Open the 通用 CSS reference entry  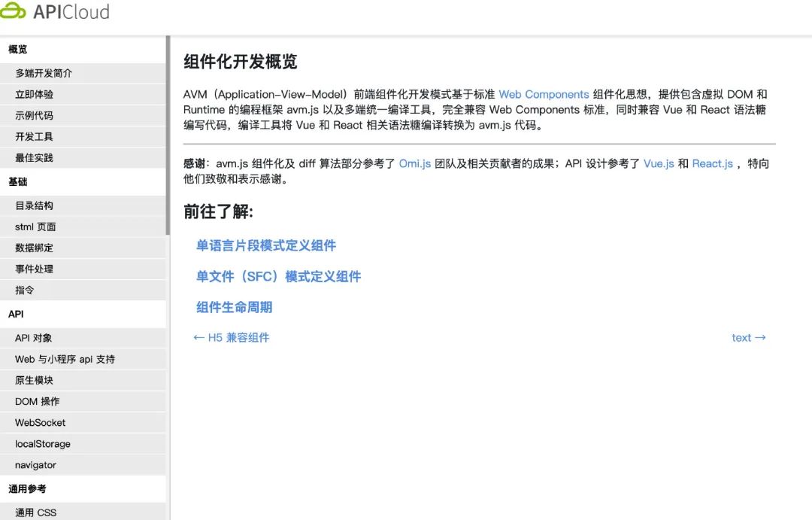pyautogui.click(x=35, y=512)
